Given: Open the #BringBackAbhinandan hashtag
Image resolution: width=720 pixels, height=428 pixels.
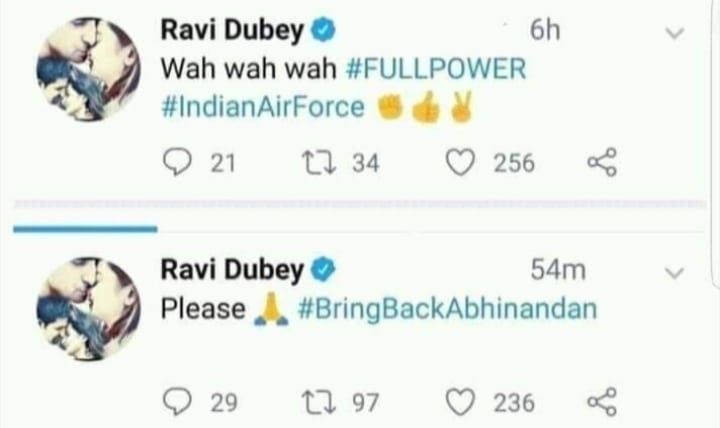Looking at the screenshot, I should point(447,308).
